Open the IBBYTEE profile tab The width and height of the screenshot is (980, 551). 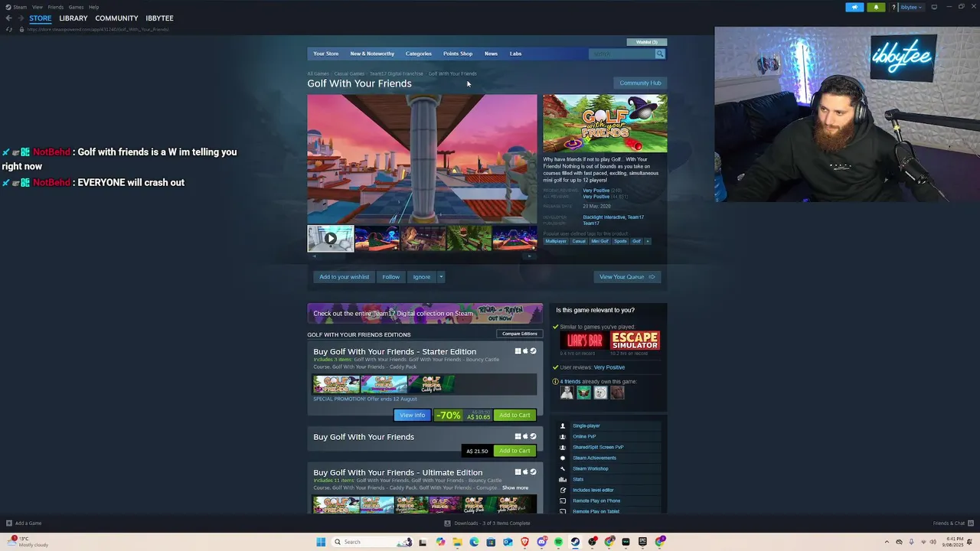click(x=159, y=18)
